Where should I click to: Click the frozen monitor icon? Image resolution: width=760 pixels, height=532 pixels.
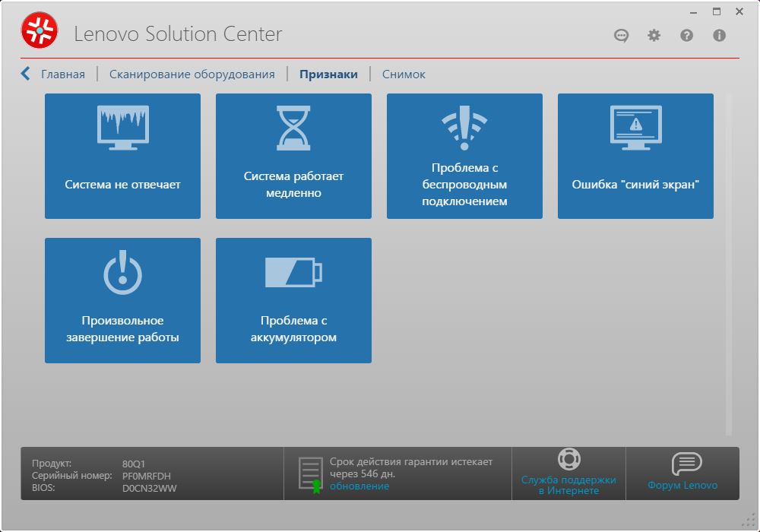coord(122,128)
